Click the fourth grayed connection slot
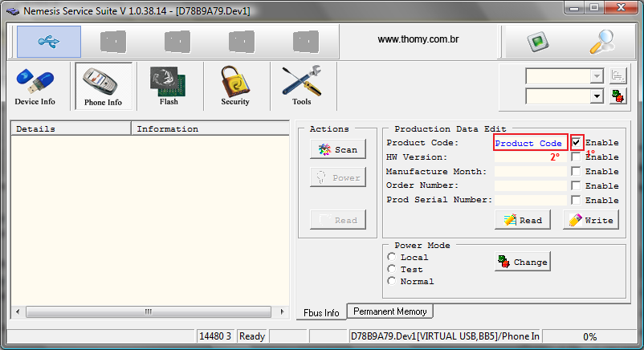The image size is (644, 350). (x=242, y=42)
